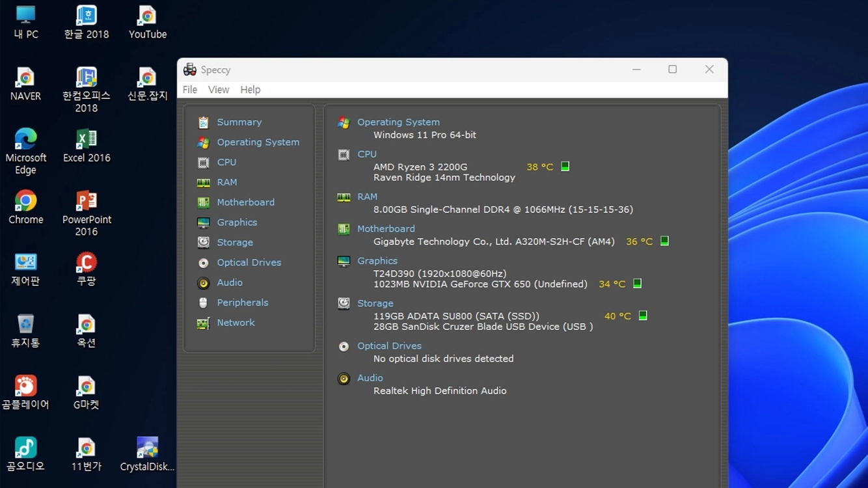
Task: Select the Motherboard icon in sidebar
Action: point(204,202)
